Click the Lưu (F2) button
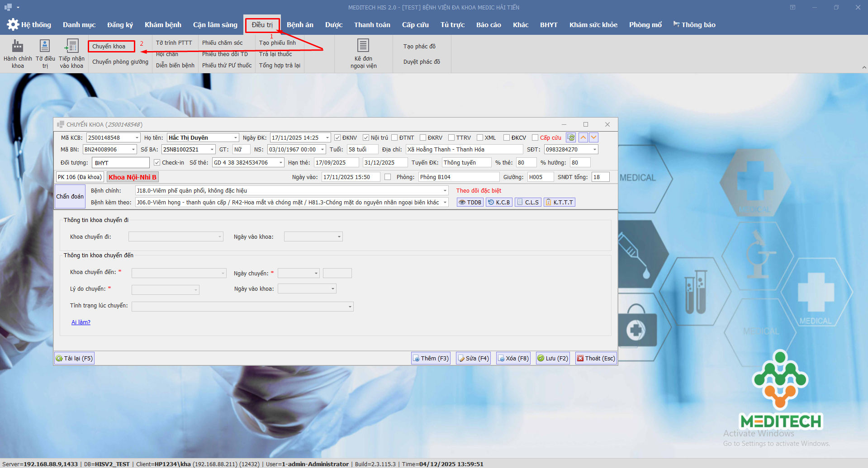This screenshot has width=868, height=468. 552,359
